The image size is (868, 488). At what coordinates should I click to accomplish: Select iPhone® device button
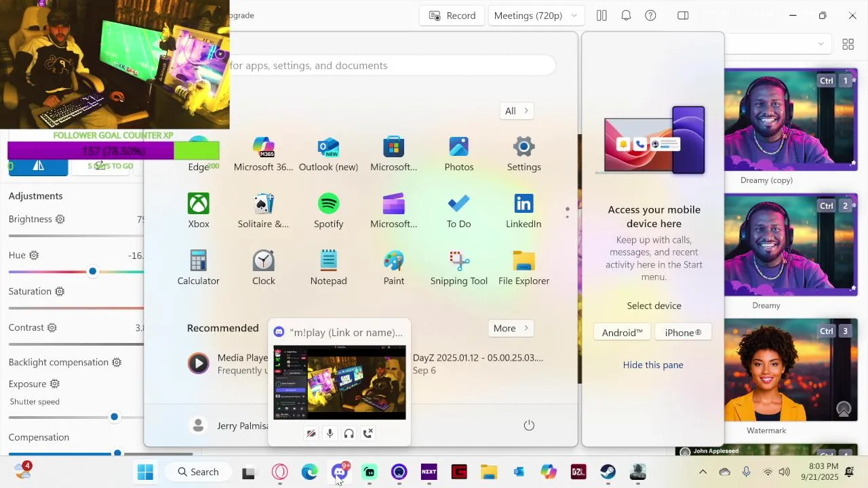click(x=683, y=332)
